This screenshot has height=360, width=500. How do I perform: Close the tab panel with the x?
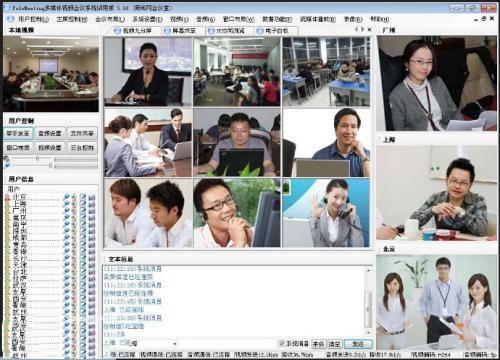point(369,30)
